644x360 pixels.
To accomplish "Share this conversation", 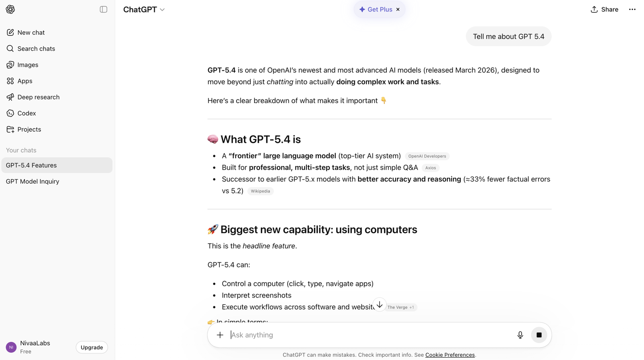I will 604,9.
